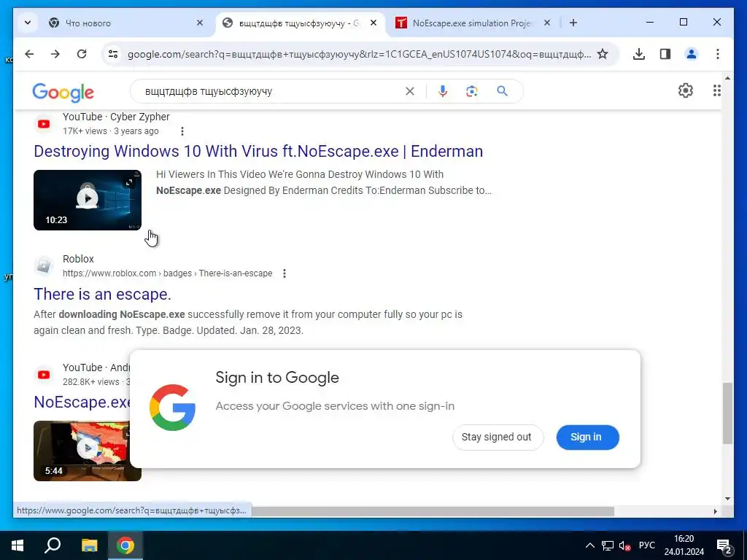Screen dimensions: 747x560
Task: Switch the РУС input language
Action: pos(647,545)
